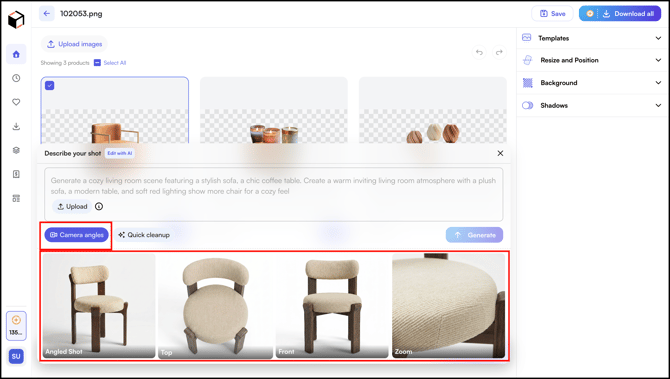
Task: Click the Showing 3 products text
Action: coord(65,63)
